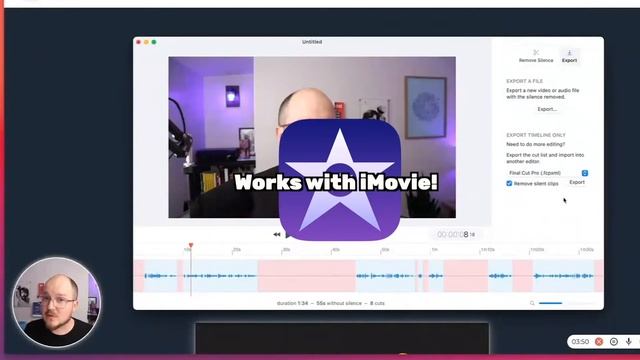Click the Untitled window title
The height and width of the screenshot is (360, 640).
click(312, 42)
